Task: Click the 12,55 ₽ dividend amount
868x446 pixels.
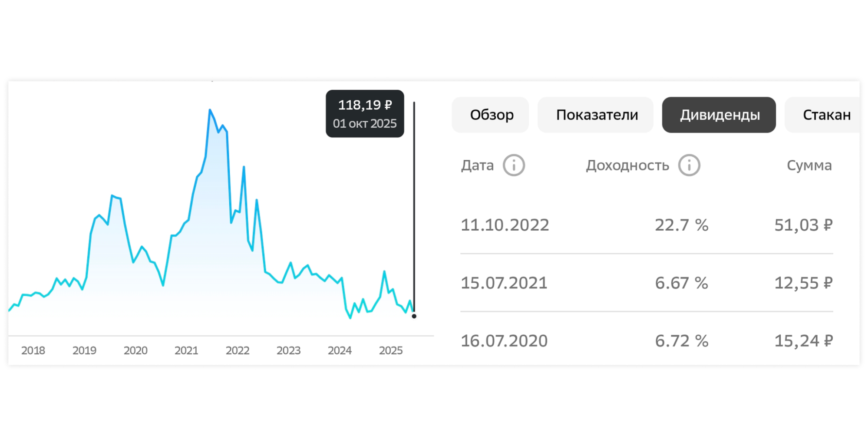Action: [x=803, y=283]
